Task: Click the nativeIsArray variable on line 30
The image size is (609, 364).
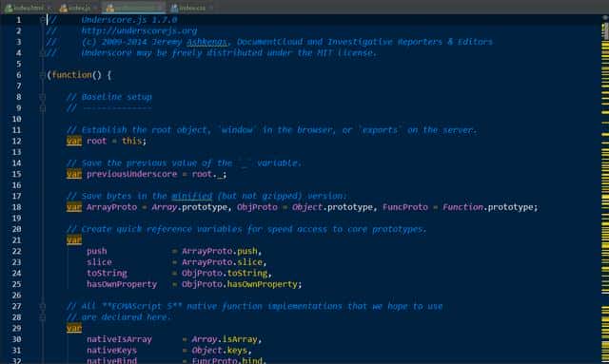Action: tap(119, 339)
